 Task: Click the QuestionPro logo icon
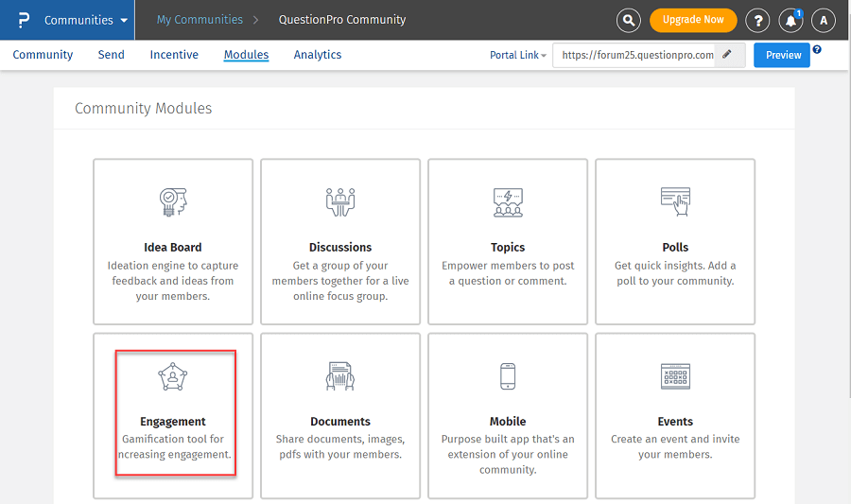[x=24, y=20]
